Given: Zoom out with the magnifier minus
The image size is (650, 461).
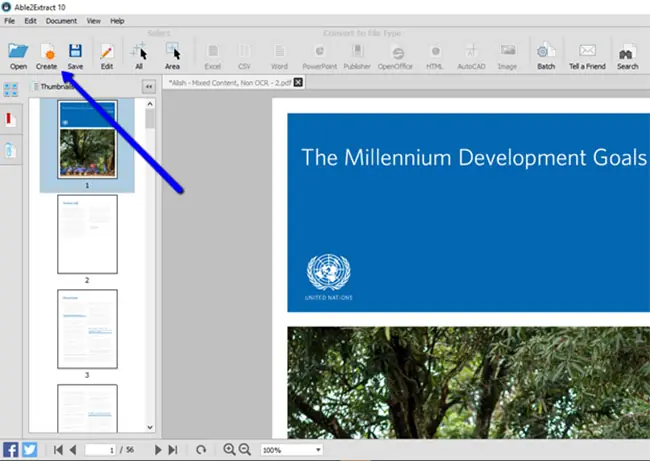Looking at the screenshot, I should (x=245, y=449).
